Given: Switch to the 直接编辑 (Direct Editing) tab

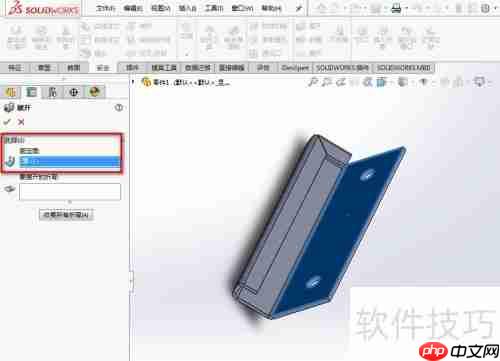Looking at the screenshot, I should pyautogui.click(x=232, y=68).
